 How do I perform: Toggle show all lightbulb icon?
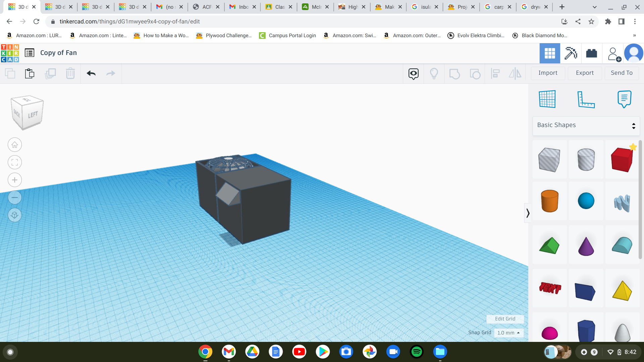[434, 73]
